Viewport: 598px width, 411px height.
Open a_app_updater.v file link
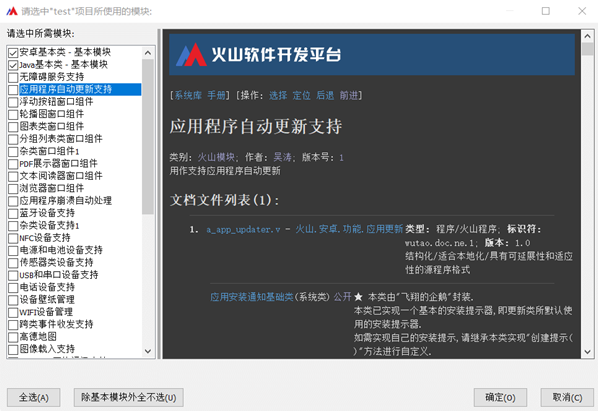coord(243,230)
